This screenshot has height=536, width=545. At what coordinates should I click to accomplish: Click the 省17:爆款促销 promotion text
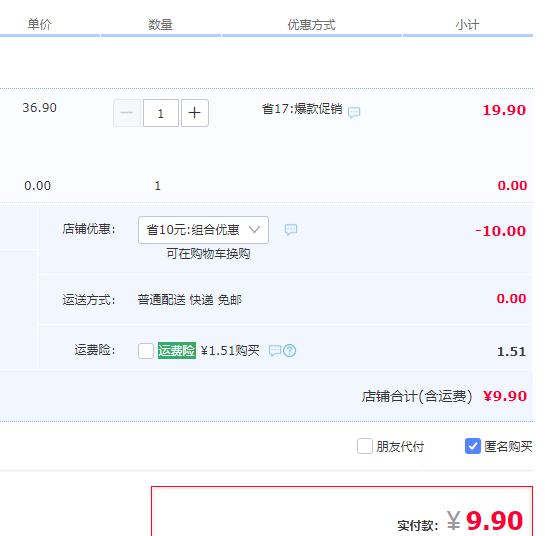[x=302, y=109]
